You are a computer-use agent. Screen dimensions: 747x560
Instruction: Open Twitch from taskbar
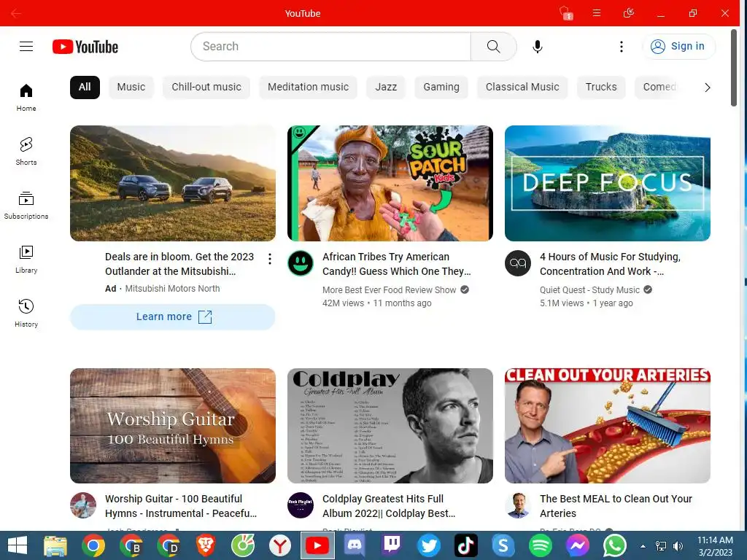click(392, 545)
